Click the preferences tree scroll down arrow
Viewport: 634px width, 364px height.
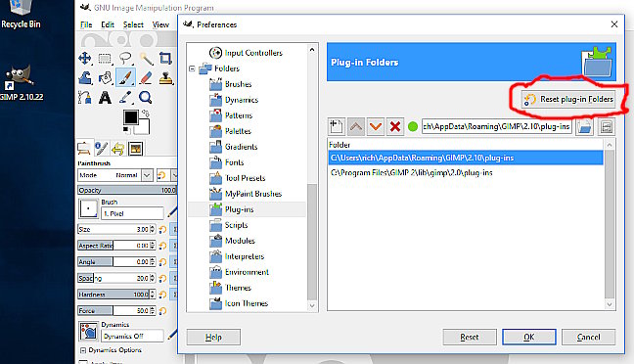pos(312,305)
